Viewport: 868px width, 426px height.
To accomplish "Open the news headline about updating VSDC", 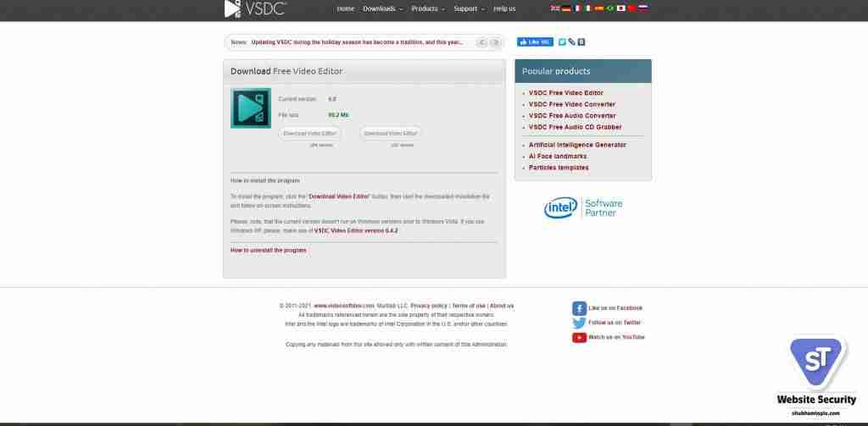I will click(357, 42).
